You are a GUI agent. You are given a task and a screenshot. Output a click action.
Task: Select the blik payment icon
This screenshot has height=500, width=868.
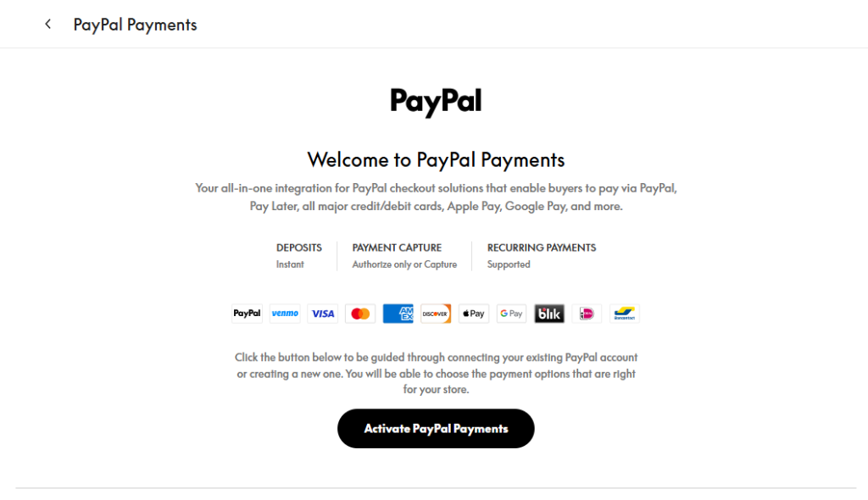(x=549, y=313)
